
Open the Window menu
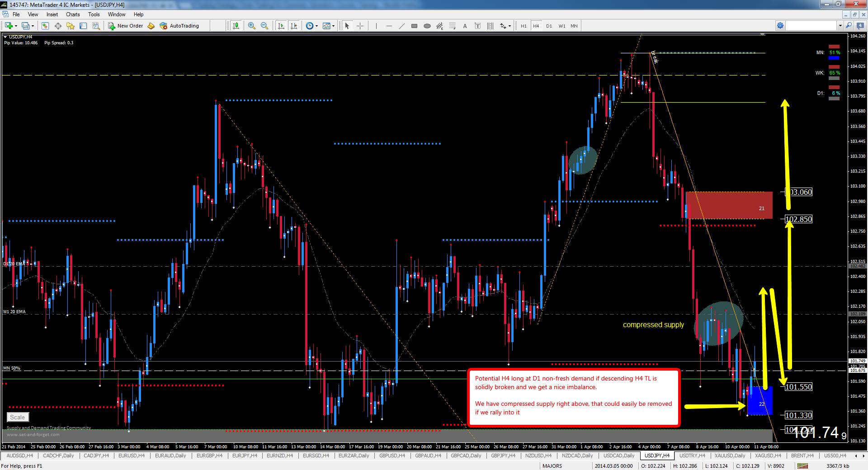pos(117,14)
